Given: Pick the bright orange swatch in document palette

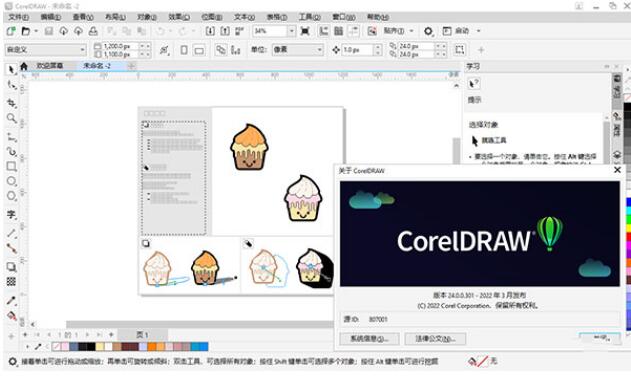Looking at the screenshot, I should [x=152, y=346].
